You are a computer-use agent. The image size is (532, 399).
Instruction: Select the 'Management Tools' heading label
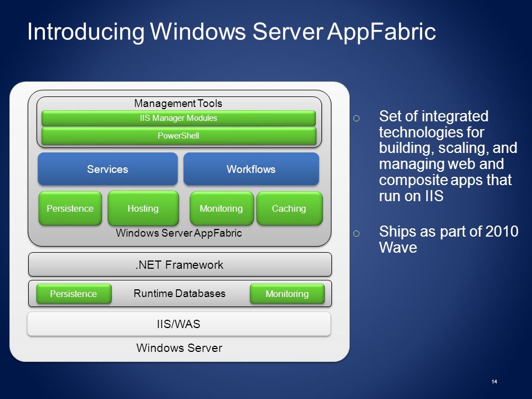(x=178, y=103)
